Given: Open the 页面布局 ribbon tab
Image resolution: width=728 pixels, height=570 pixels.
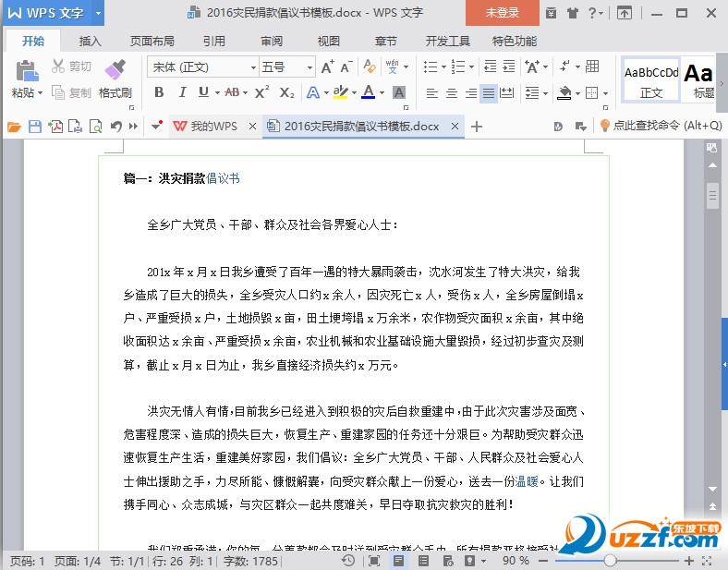Looking at the screenshot, I should click(152, 42).
